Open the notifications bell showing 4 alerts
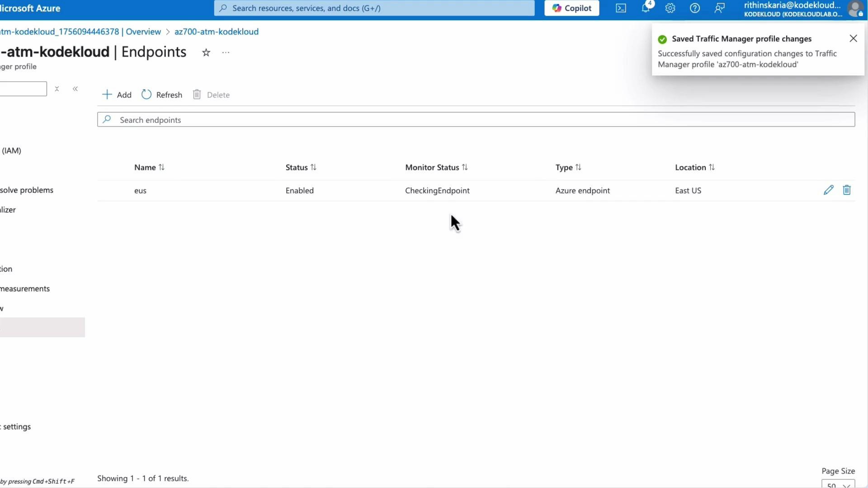 tap(646, 8)
